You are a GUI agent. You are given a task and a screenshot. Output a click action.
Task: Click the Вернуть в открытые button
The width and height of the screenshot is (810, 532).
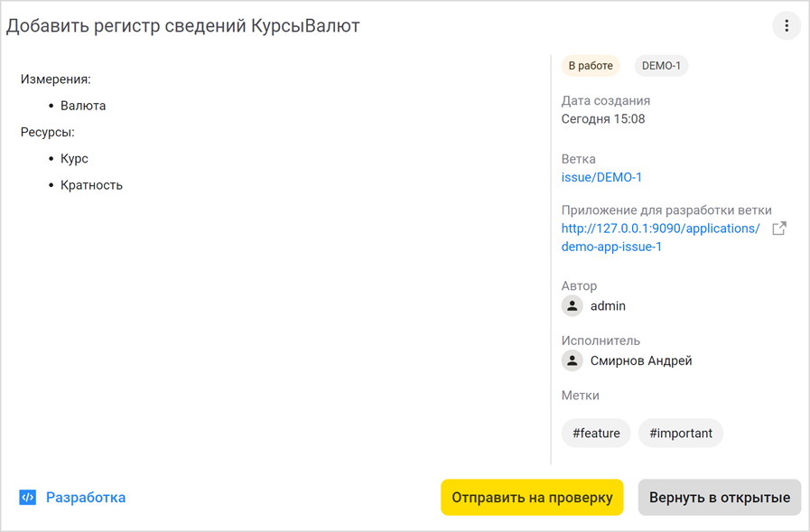(x=719, y=497)
